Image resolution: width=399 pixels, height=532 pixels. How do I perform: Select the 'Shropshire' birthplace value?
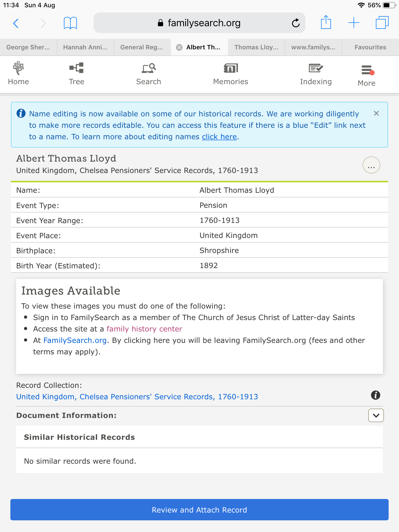pos(219,250)
